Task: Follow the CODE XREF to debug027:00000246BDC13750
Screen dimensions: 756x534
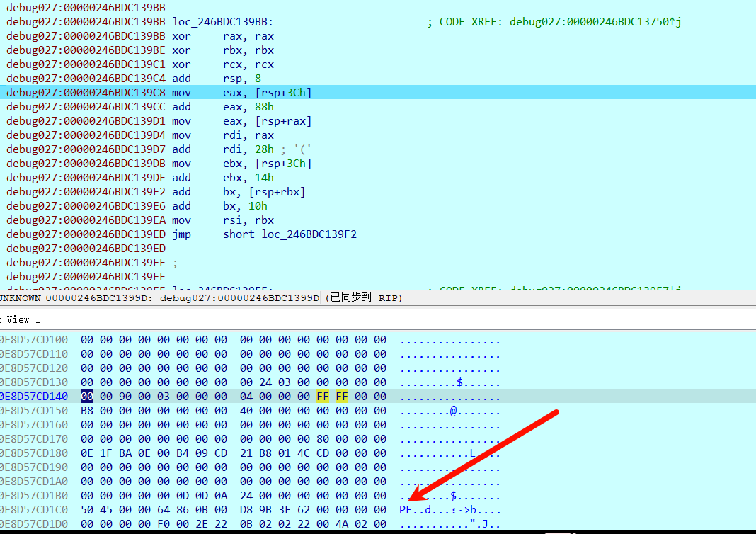Action: tap(595, 22)
